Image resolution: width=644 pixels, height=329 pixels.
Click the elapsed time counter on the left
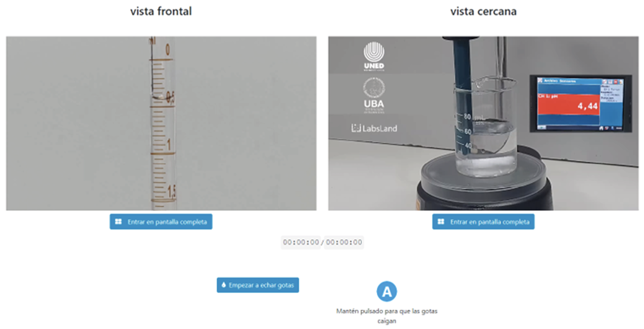click(301, 243)
